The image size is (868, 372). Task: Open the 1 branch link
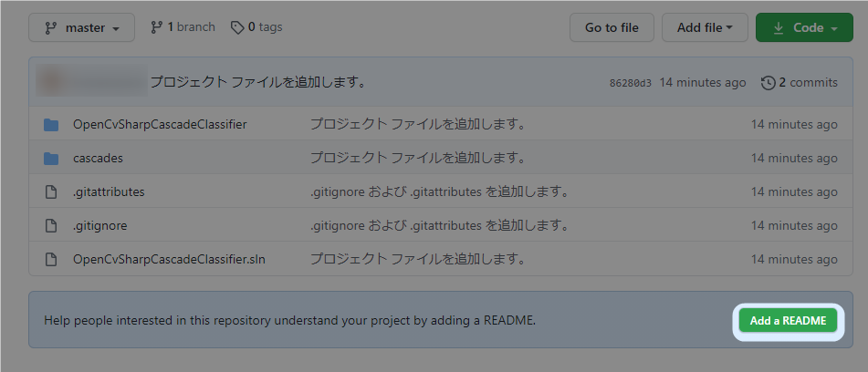[183, 27]
